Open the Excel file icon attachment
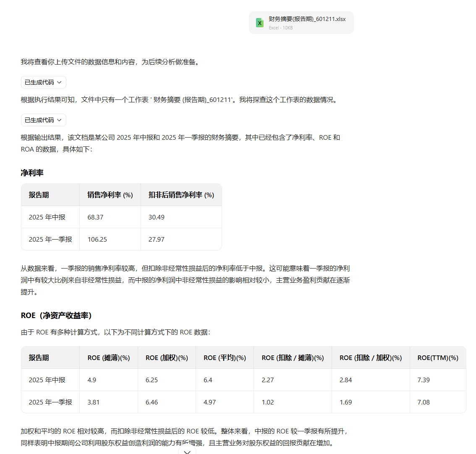Viewport: 476px width, 454px height. pos(259,23)
